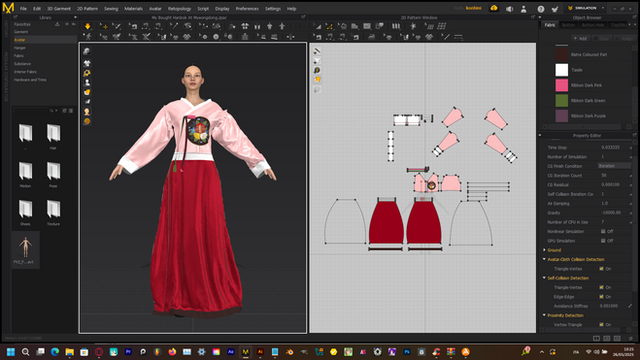Collapse Avatar-Cloth Collision Detection section

coord(544,259)
